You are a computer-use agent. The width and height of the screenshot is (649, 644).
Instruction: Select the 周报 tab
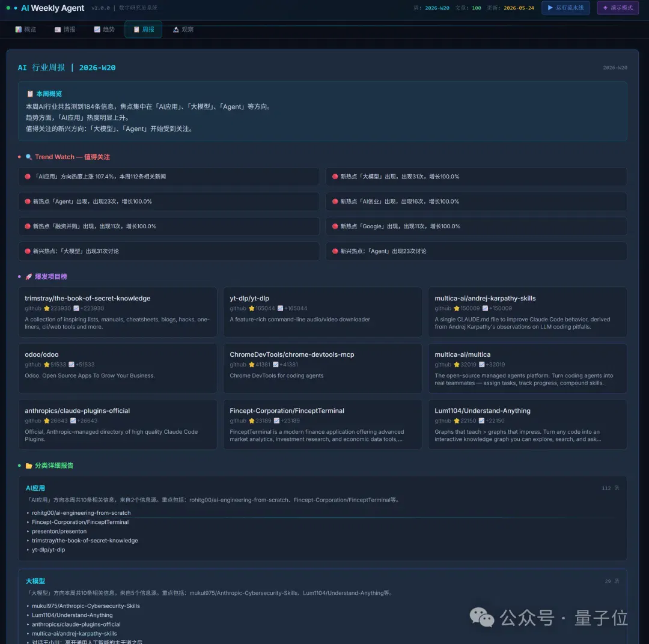(x=143, y=29)
